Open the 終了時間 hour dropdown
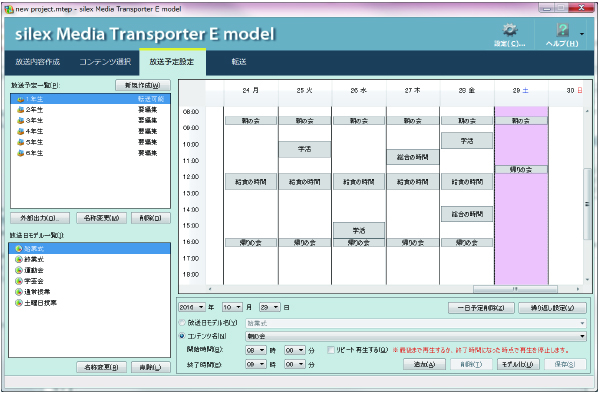This screenshot has height=395, width=600. 256,364
